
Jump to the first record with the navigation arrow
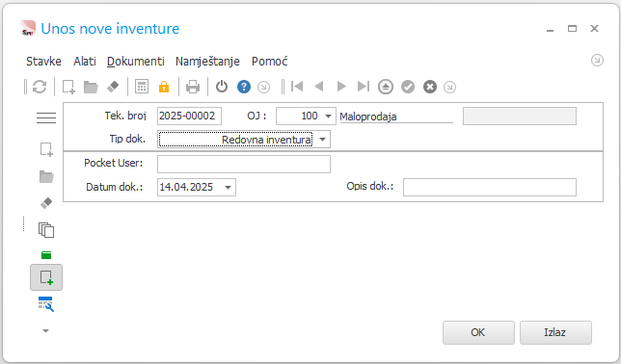pyautogui.click(x=297, y=87)
